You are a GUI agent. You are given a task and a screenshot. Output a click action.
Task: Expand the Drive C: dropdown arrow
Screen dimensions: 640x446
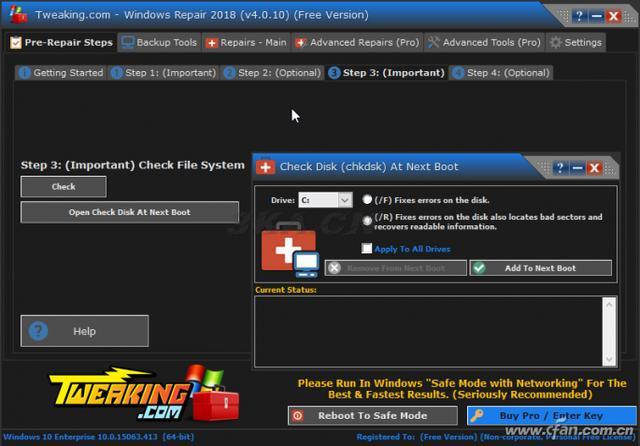[345, 200]
